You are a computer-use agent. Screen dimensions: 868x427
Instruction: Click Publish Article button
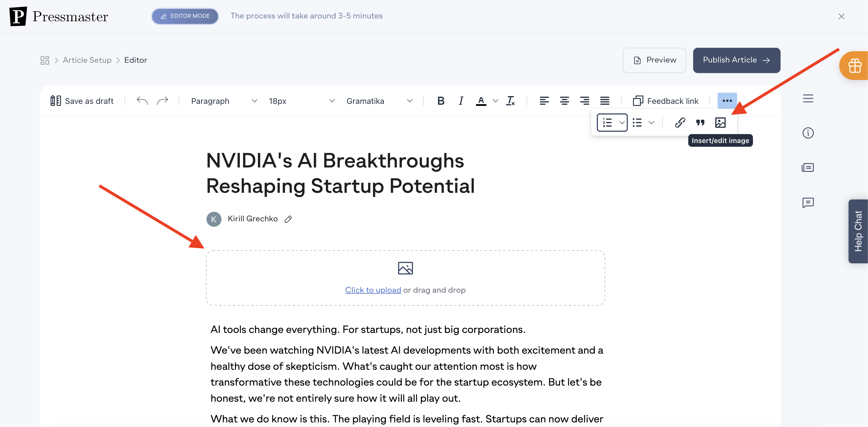pos(737,60)
